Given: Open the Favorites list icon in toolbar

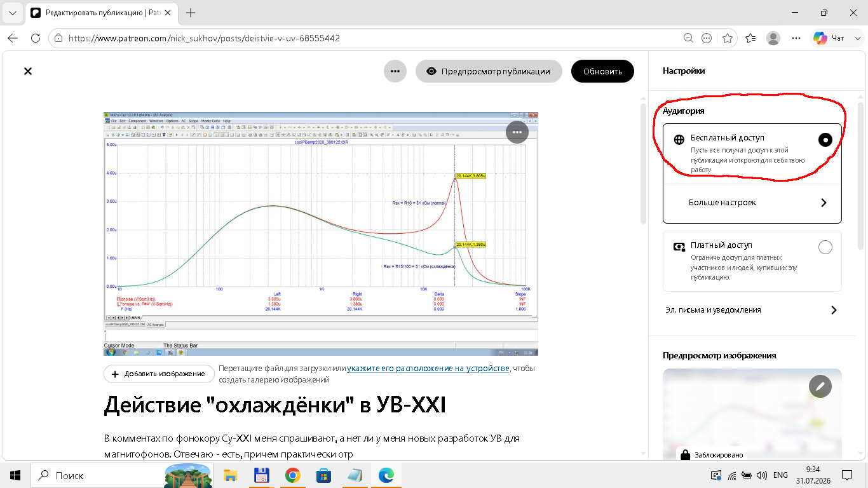Looking at the screenshot, I should pos(750,38).
